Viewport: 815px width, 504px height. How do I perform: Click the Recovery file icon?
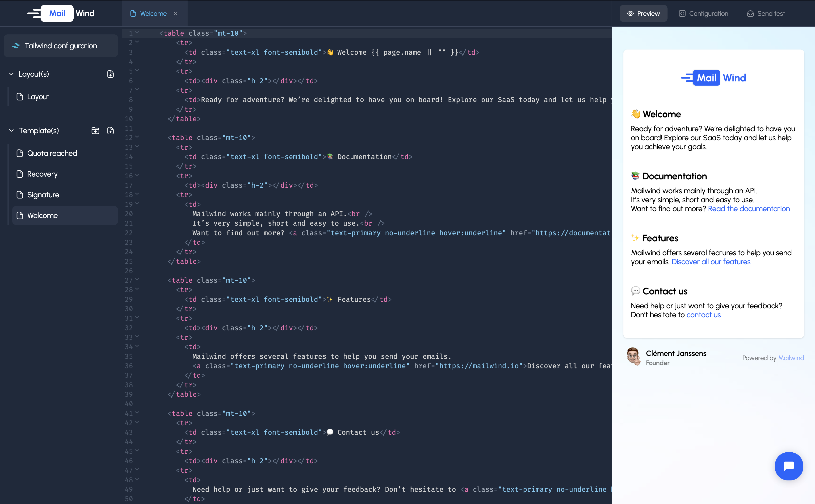(20, 174)
